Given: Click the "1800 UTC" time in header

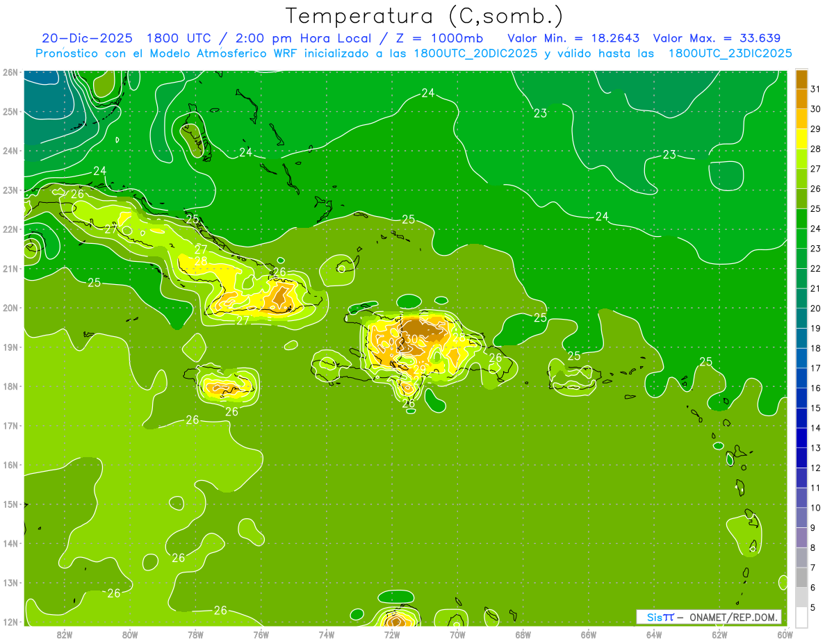Looking at the screenshot, I should coord(181,38).
